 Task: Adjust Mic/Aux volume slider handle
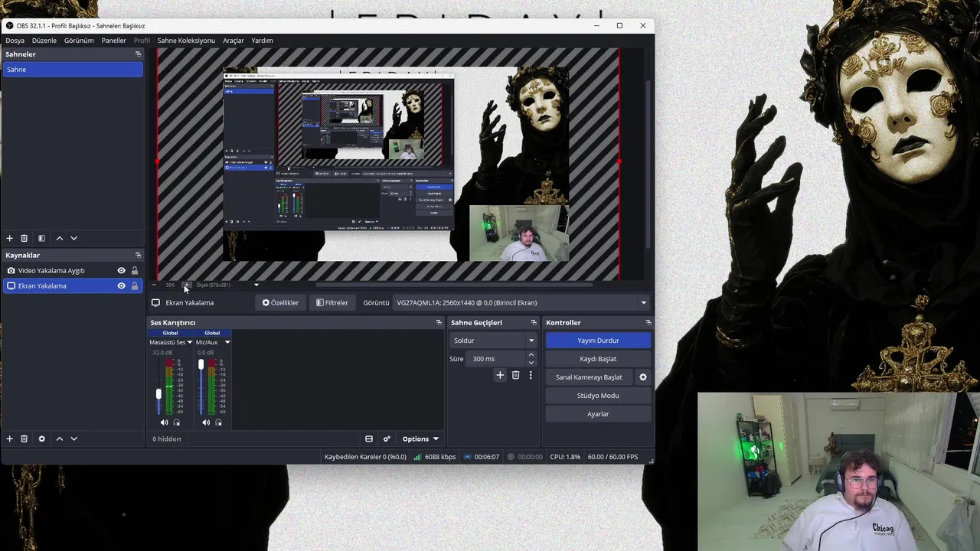[x=201, y=364]
